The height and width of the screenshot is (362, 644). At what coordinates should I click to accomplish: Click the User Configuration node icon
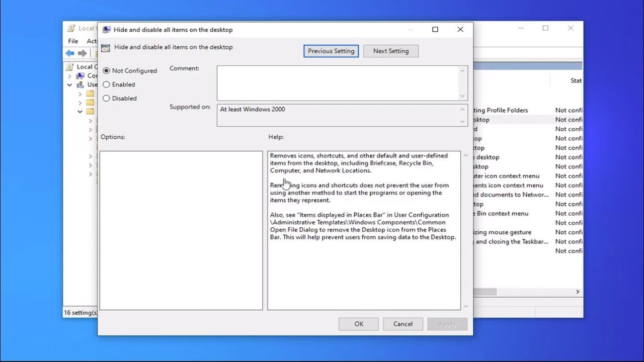[80, 85]
